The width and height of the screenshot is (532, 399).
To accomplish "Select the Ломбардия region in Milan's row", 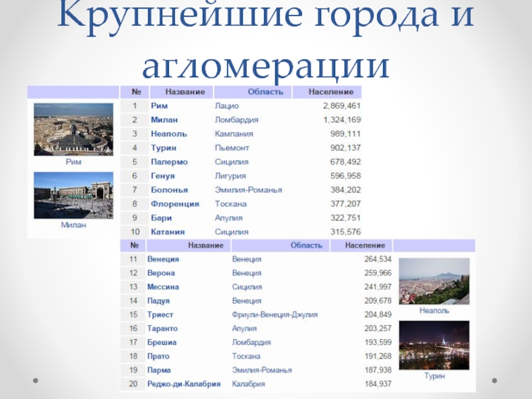I will tap(236, 120).
